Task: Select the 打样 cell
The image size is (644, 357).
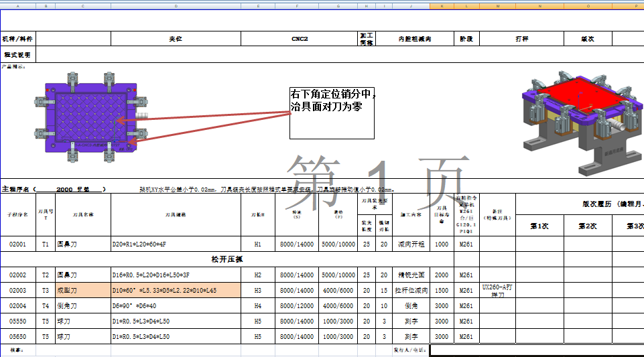Action: (x=521, y=39)
